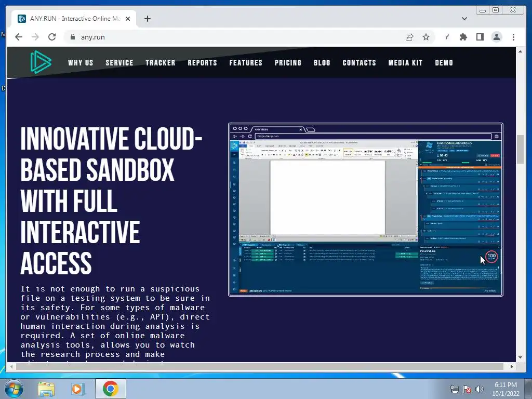The width and height of the screenshot is (532, 399).
Task: Bookmark this tab with star icon
Action: tap(426, 37)
